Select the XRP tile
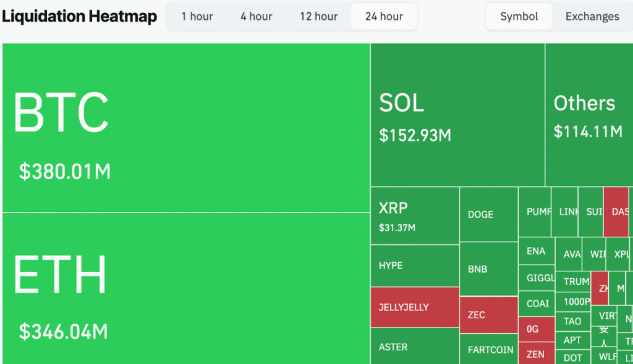Screen dimensions: 633x364 click(x=414, y=213)
